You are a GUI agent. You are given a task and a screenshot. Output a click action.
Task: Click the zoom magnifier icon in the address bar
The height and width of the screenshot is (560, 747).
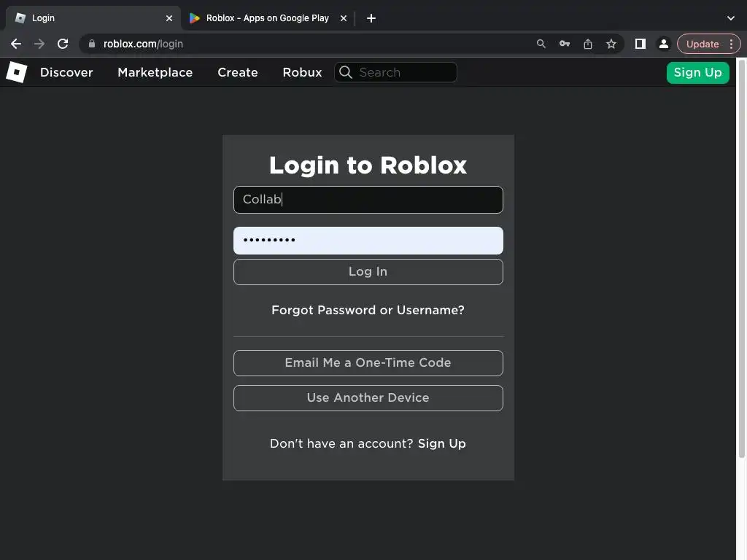point(541,44)
